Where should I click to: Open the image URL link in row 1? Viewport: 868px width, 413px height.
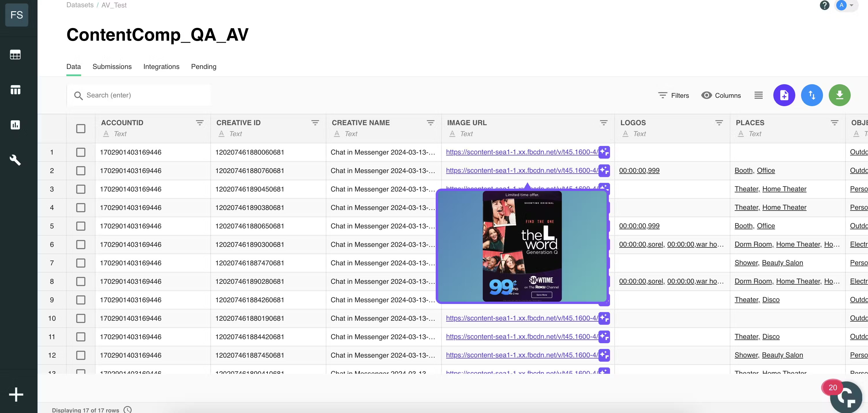[x=522, y=152]
